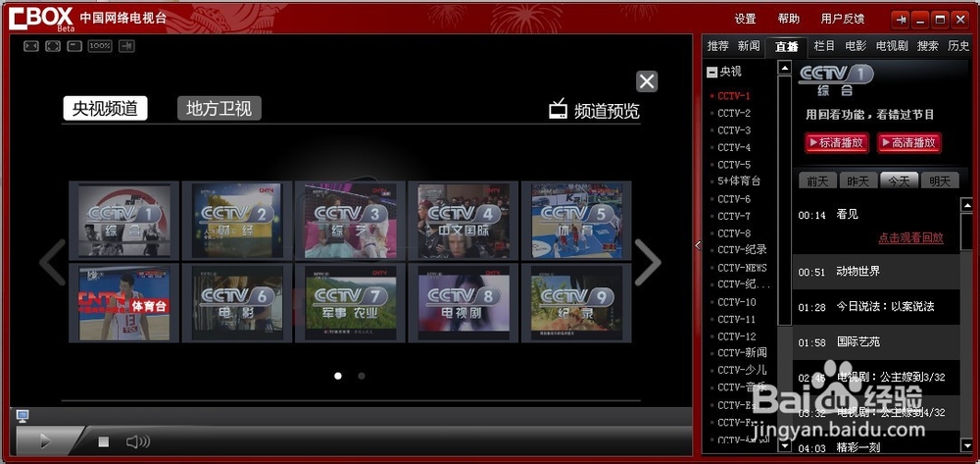Click 标清播放 button

(836, 142)
